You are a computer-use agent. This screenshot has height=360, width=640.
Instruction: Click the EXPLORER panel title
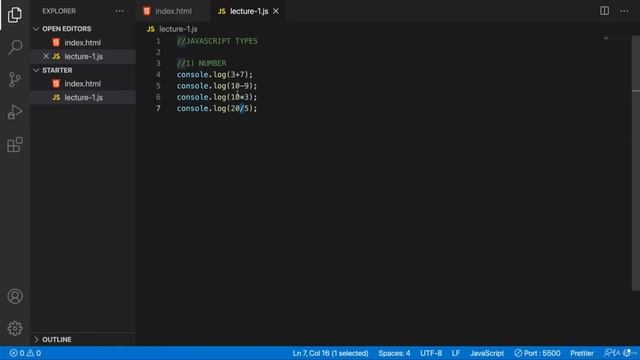pos(59,11)
